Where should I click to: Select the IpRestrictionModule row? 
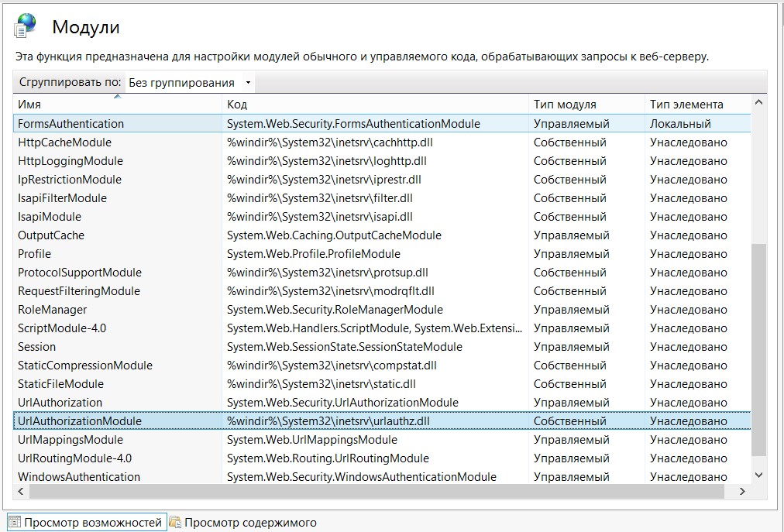click(382, 180)
